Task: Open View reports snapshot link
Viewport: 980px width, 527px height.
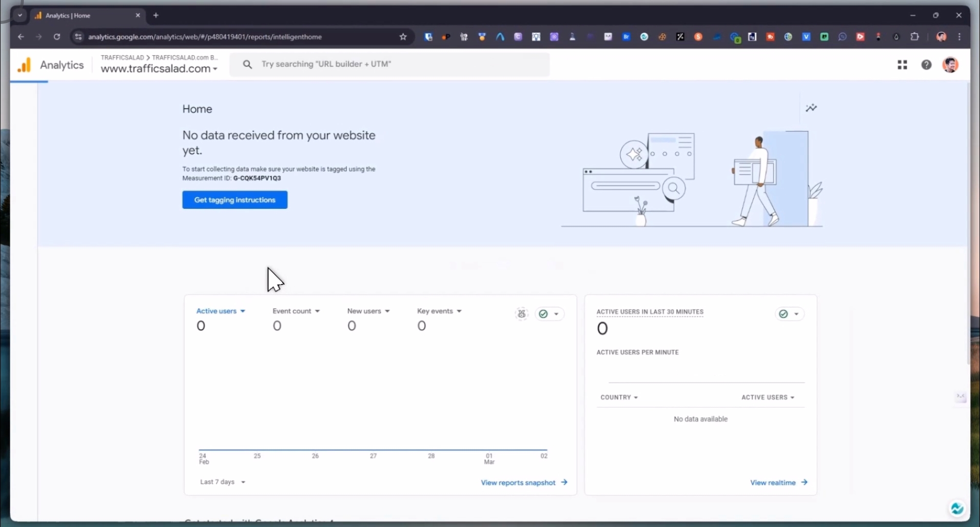Action: coord(524,483)
